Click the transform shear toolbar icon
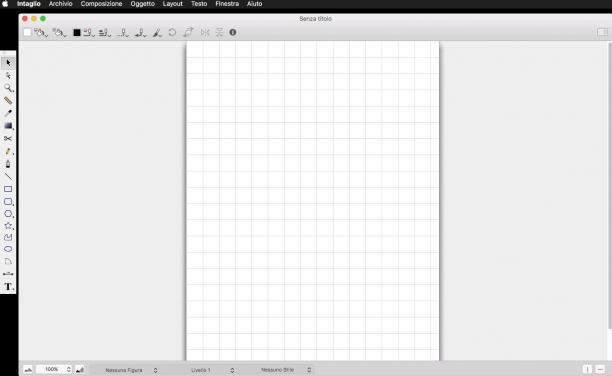Image resolution: width=612 pixels, height=376 pixels. coord(189,32)
